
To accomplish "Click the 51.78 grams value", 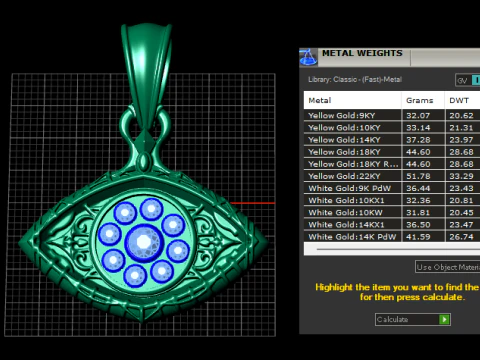I will pos(418,176).
